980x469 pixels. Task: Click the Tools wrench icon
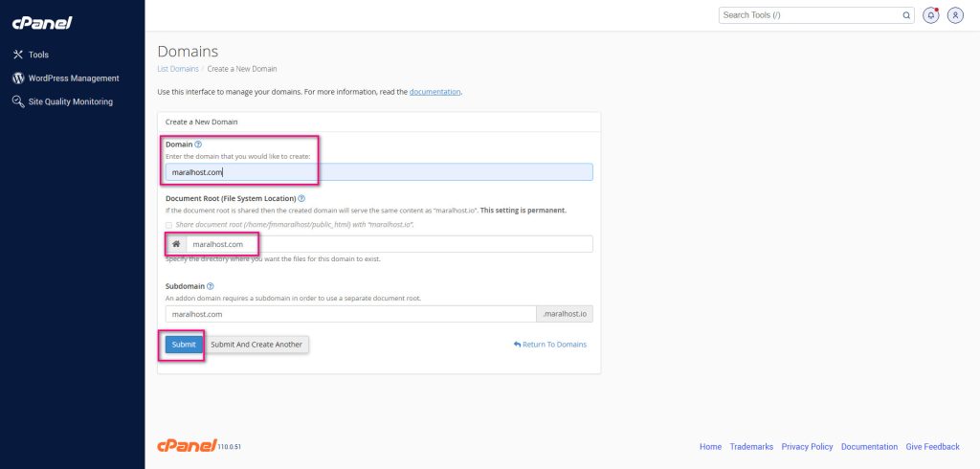coord(18,55)
